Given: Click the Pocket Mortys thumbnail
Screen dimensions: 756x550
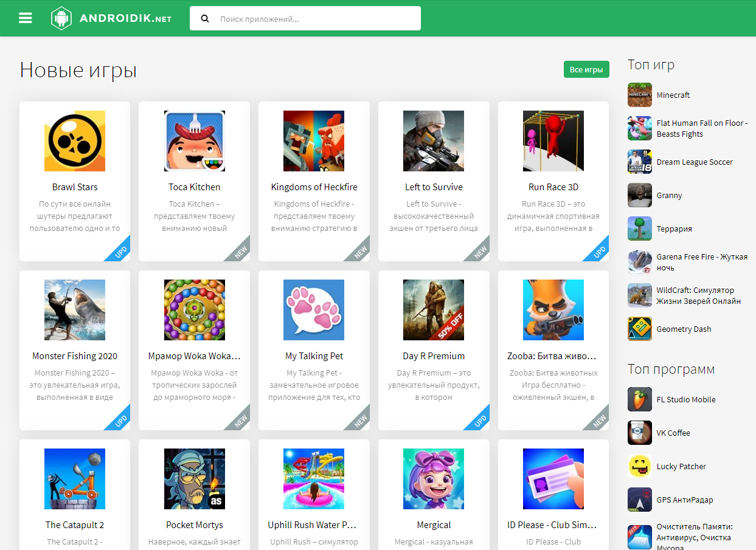Looking at the screenshot, I should pos(195,479).
